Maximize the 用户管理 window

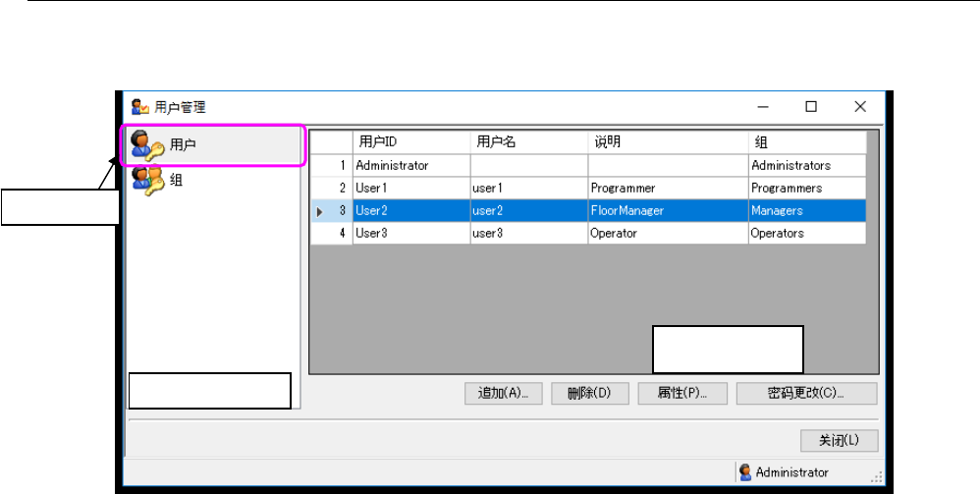pos(811,107)
